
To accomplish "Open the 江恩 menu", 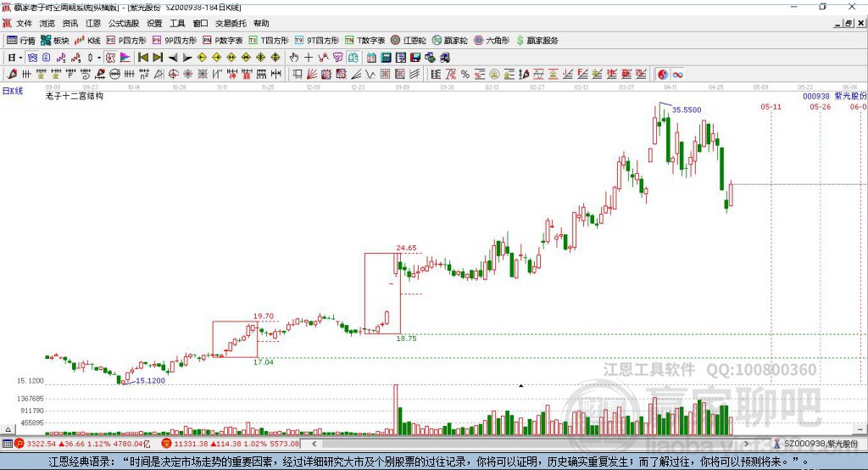I will (93, 23).
